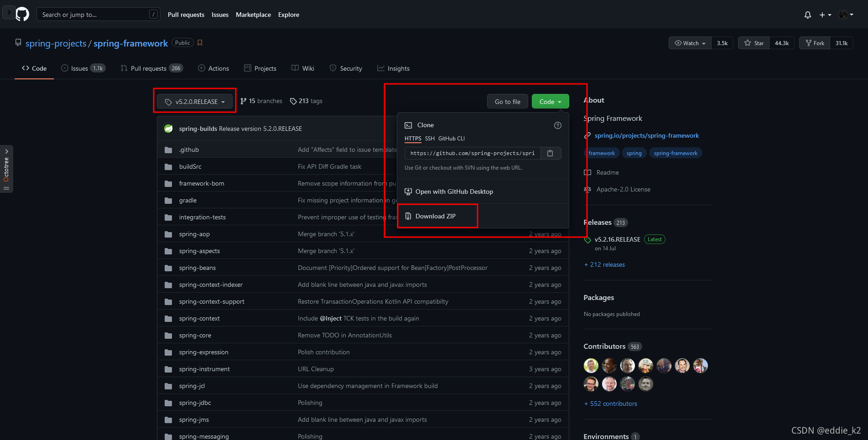Open the green Code dropdown button
Image resolution: width=868 pixels, height=440 pixels.
click(x=550, y=101)
